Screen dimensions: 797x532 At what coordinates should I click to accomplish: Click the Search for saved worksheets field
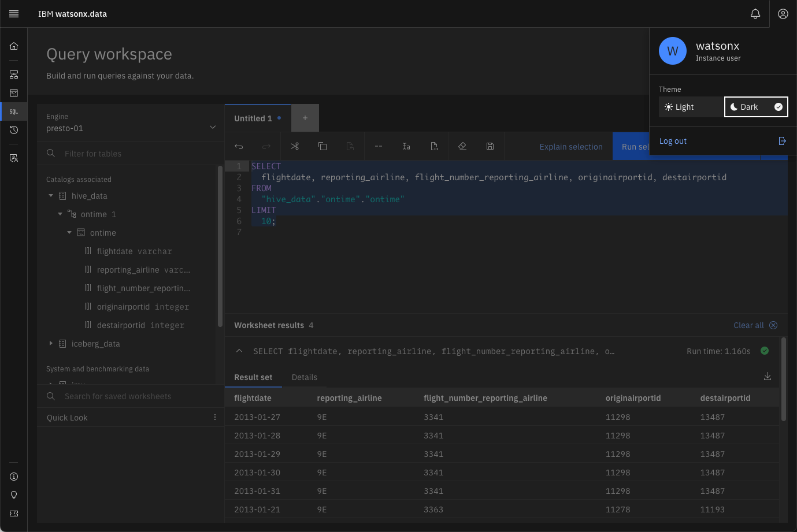[131, 396]
